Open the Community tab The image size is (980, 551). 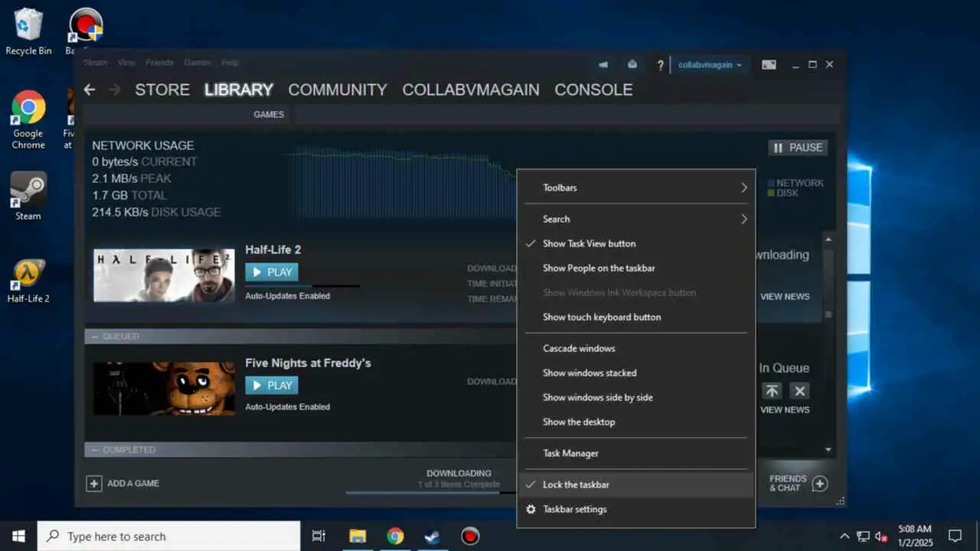tap(338, 90)
